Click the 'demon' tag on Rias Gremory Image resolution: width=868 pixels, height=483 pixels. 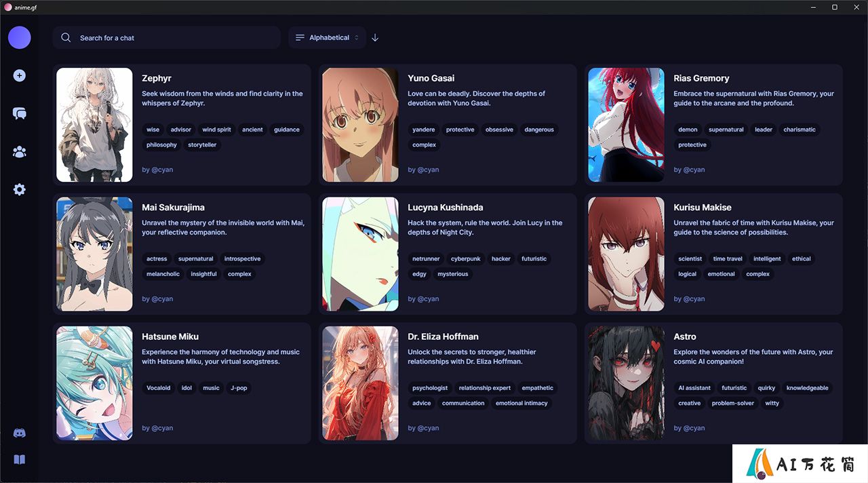pyautogui.click(x=688, y=130)
